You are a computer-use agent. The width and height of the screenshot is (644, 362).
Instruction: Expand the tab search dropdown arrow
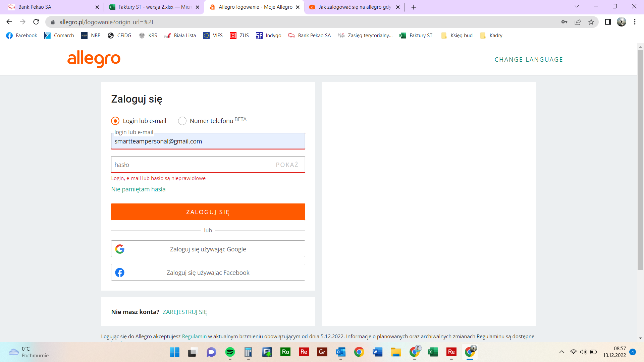577,7
